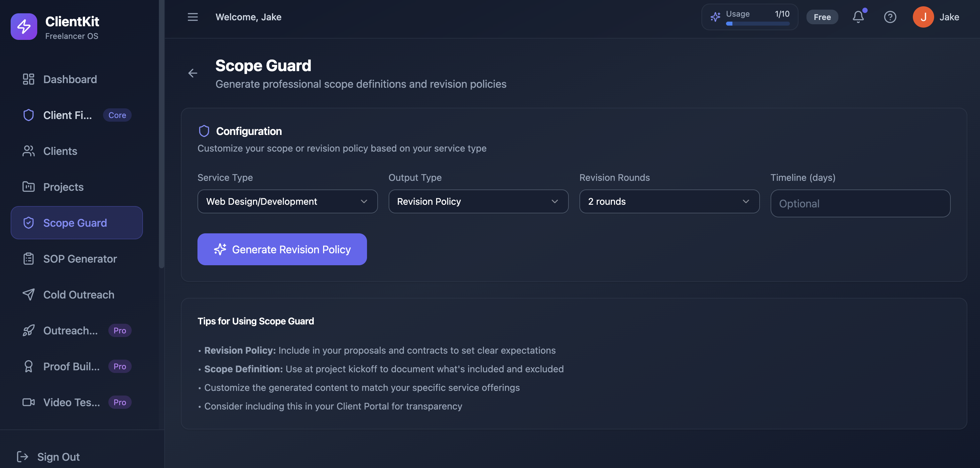Click the notification bell icon
Viewport: 980px width, 468px height.
point(858,17)
